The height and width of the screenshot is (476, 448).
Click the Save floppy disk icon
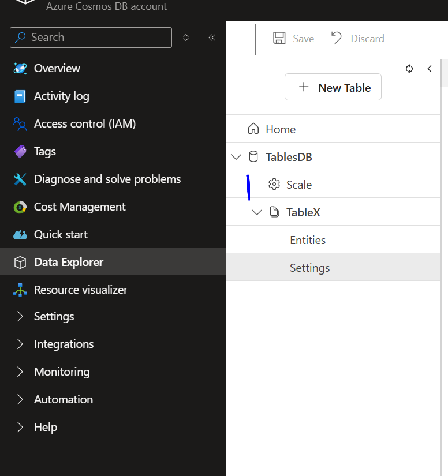279,38
